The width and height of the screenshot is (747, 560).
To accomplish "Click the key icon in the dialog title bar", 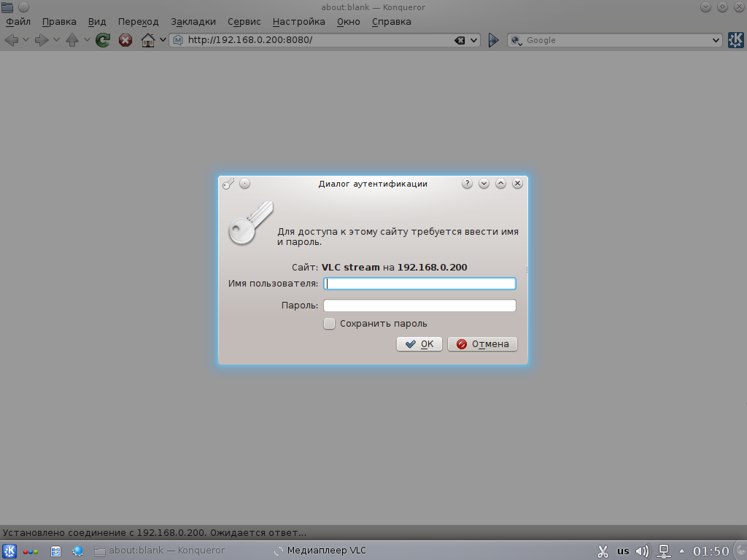I will point(228,183).
